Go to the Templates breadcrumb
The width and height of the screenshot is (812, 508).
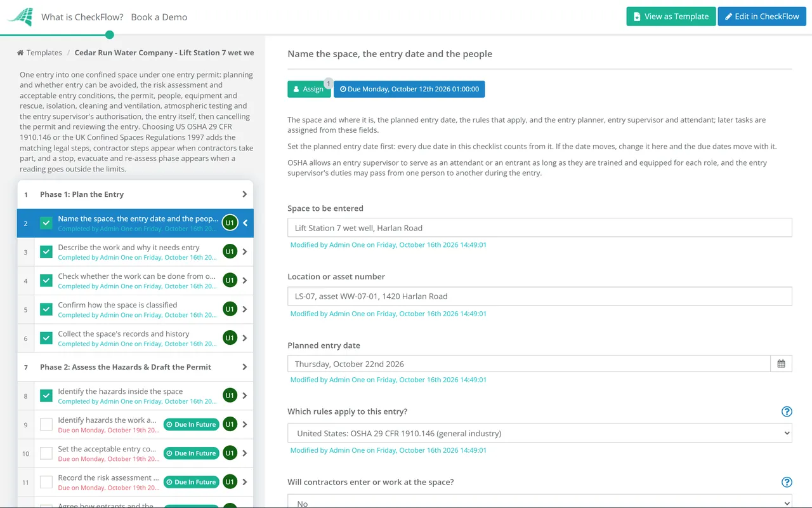(44, 53)
